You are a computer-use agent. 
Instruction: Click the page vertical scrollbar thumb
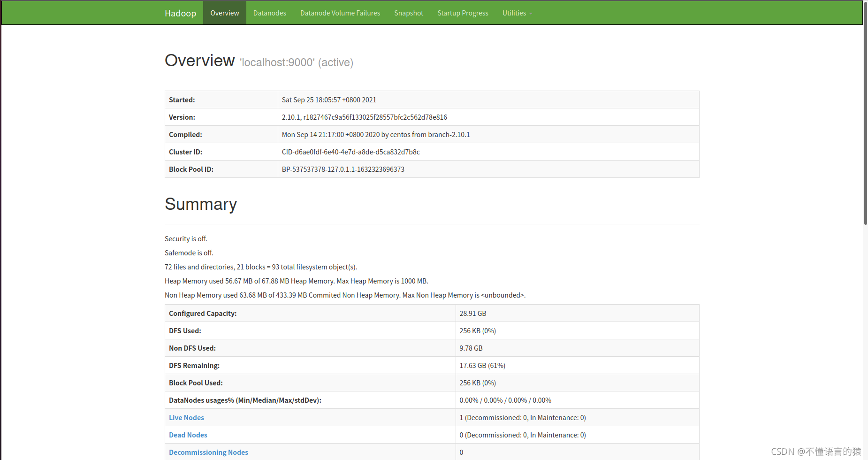[865, 113]
